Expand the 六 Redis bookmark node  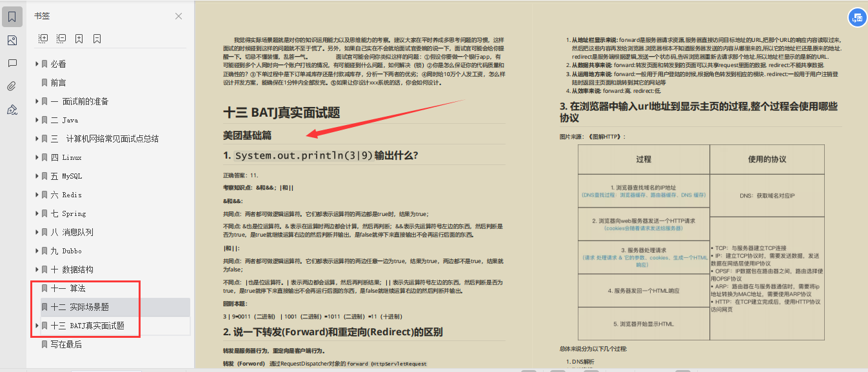[37, 195]
